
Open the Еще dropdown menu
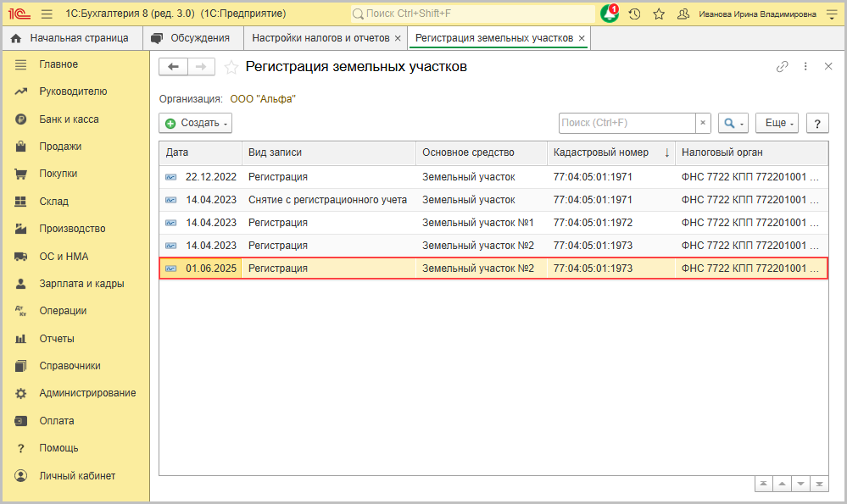tap(777, 123)
